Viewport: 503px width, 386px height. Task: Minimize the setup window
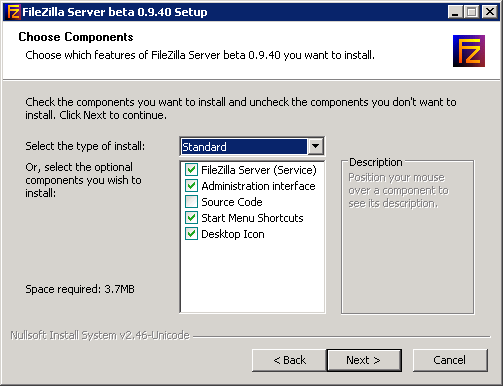(455, 12)
